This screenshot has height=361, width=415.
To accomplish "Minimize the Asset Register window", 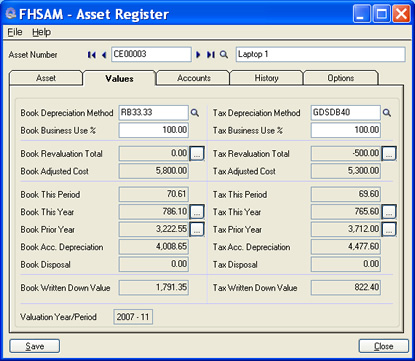I will 361,14.
